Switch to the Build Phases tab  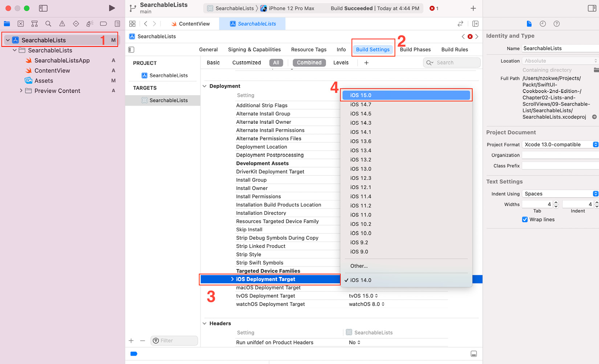415,49
